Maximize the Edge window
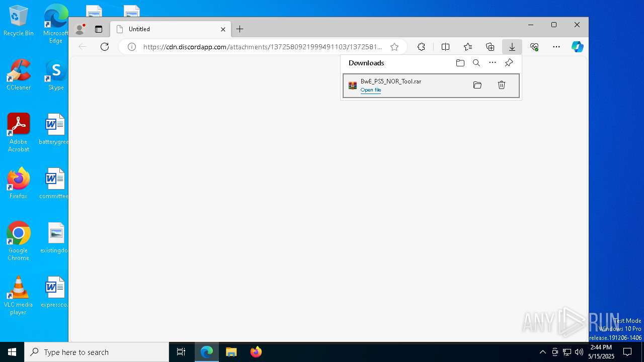Screen dimensions: 644x362 (x=554, y=25)
